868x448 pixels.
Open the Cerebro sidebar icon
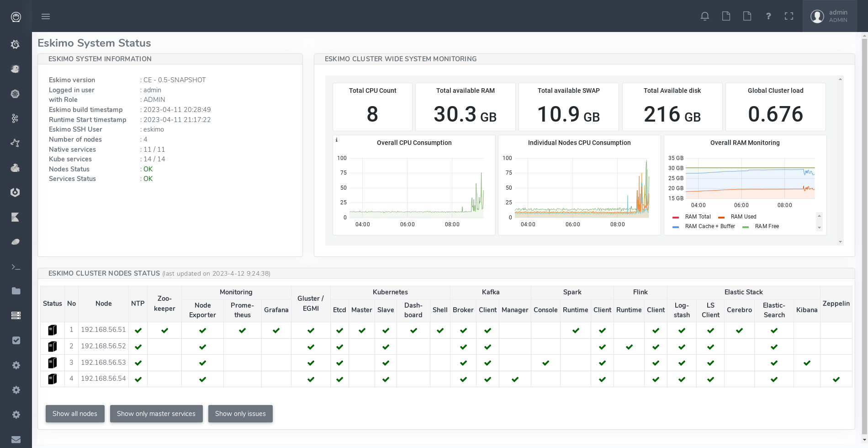point(15,192)
